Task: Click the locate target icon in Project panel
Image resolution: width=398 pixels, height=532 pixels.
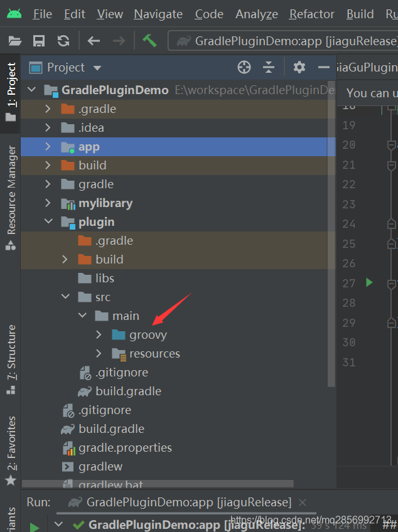Action: 244,68
